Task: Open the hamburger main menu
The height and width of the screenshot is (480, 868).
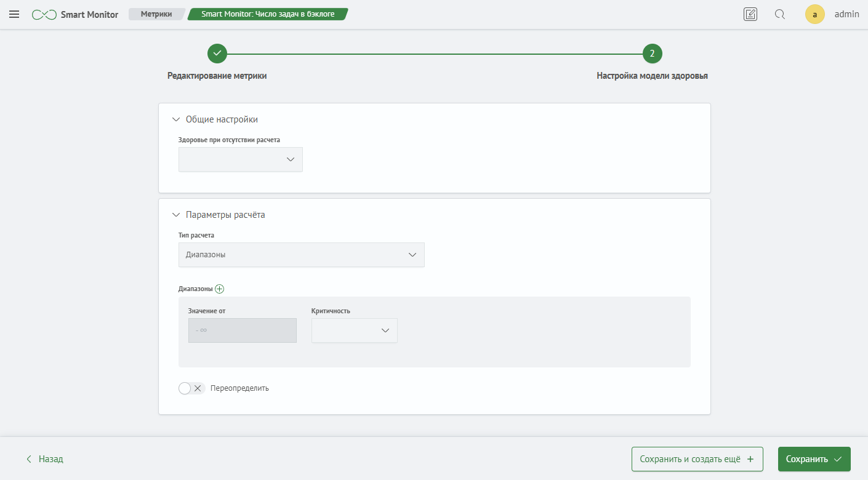Action: (x=14, y=14)
